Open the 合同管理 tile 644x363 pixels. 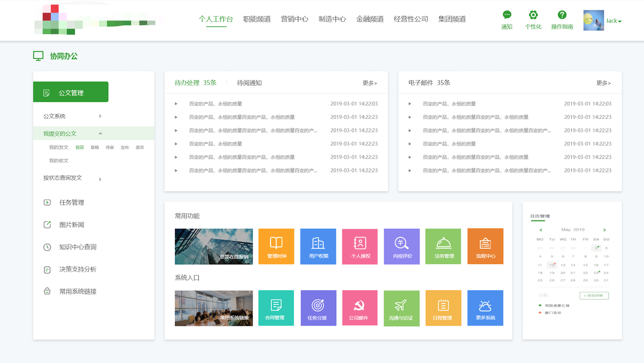[276, 308]
